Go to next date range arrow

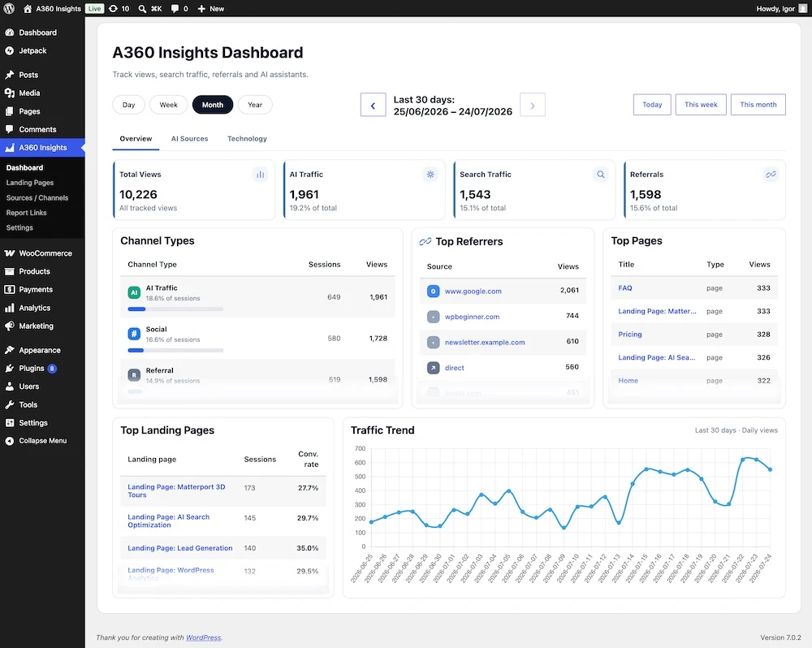533,105
